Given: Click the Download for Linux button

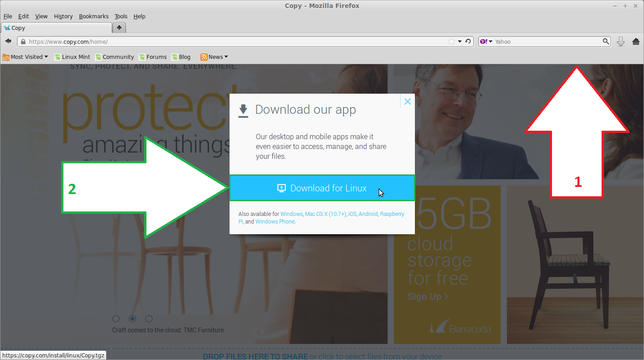Looking at the screenshot, I should 322,188.
